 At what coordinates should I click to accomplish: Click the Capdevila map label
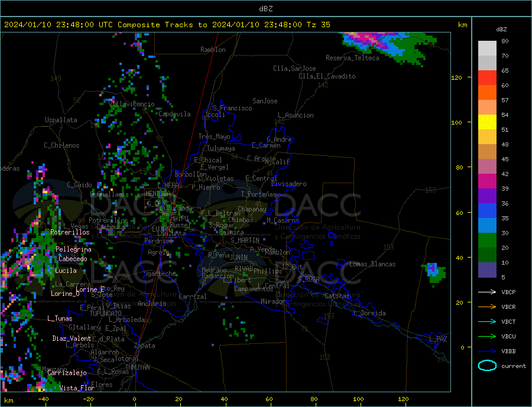[x=175, y=114]
